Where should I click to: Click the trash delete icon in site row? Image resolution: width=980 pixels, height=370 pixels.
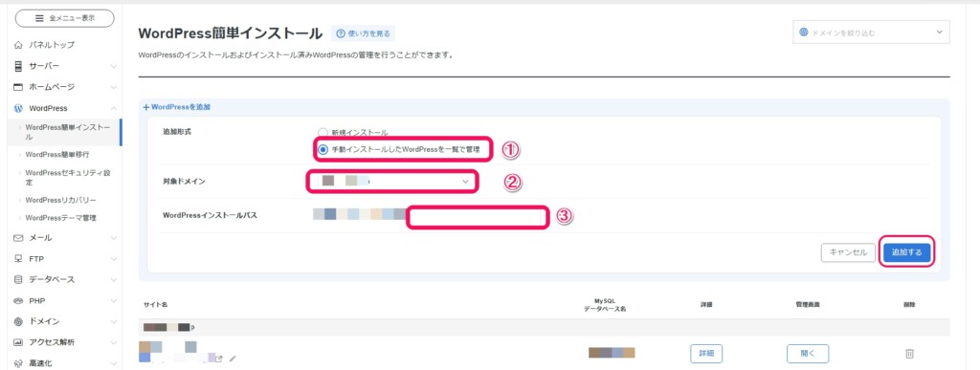(x=909, y=354)
